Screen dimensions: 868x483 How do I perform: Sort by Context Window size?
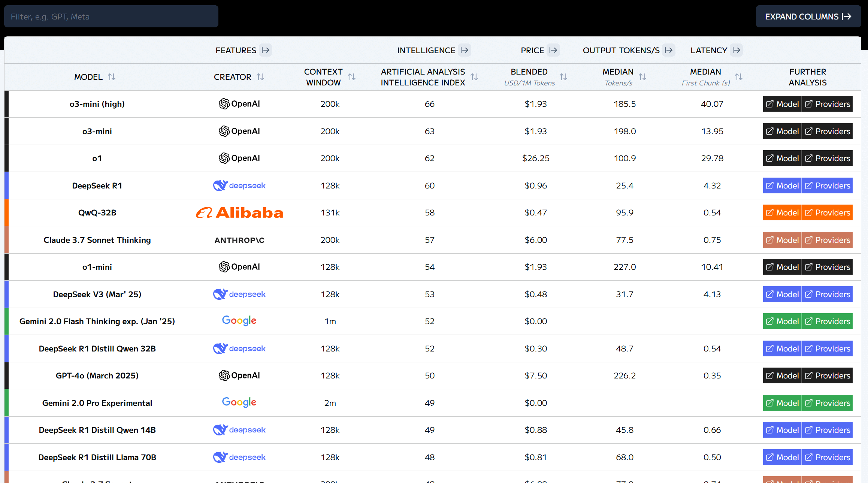click(x=351, y=77)
